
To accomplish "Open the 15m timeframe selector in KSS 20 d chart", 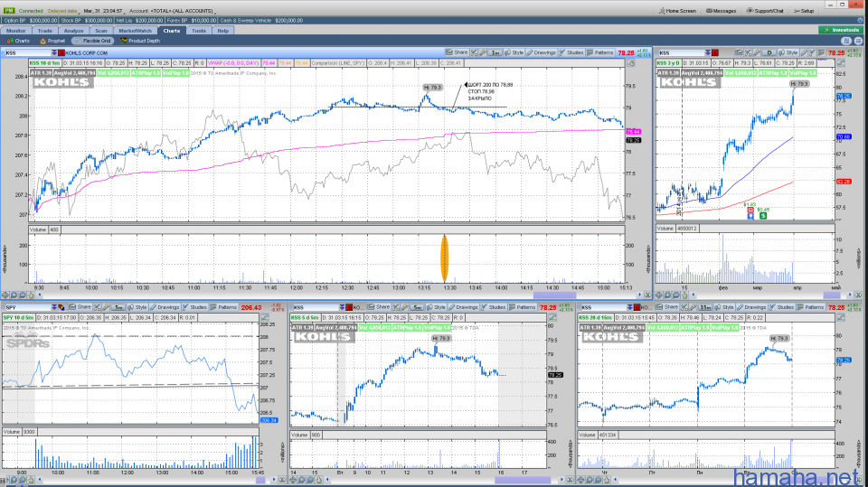I will pyautogui.click(x=704, y=307).
